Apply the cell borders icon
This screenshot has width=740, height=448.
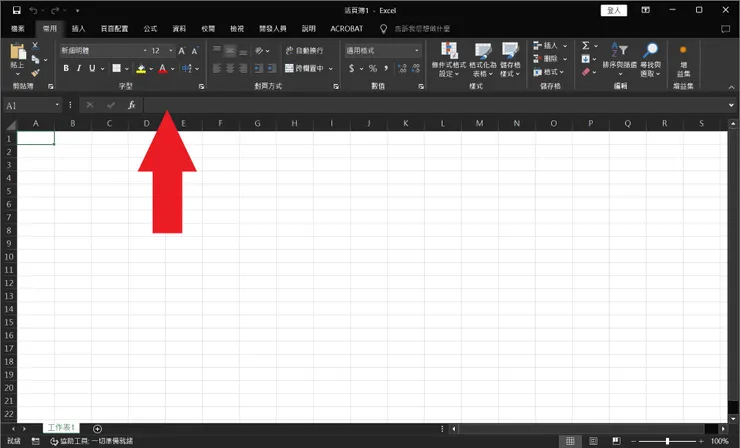pos(117,68)
